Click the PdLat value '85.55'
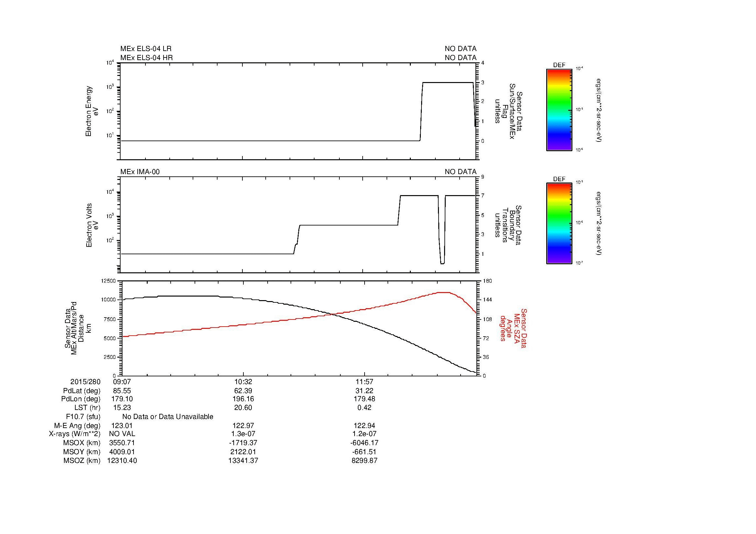Screen dimensions: 756x534 pyautogui.click(x=122, y=391)
